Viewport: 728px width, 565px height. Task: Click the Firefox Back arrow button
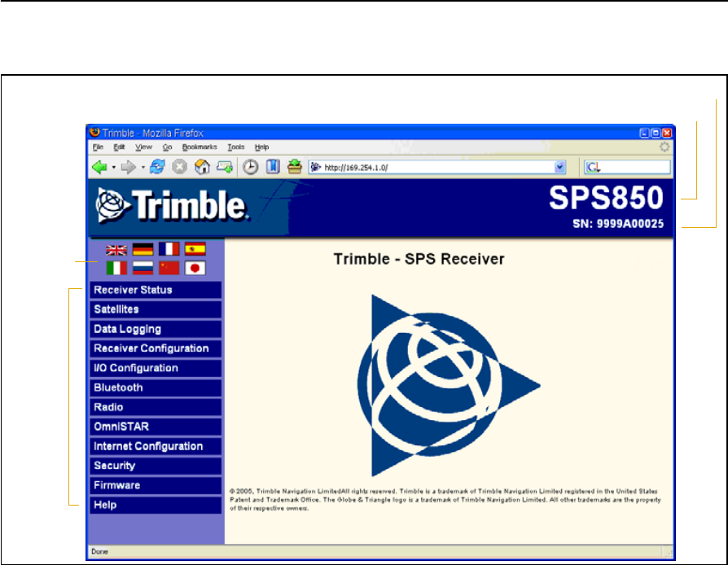click(x=100, y=167)
